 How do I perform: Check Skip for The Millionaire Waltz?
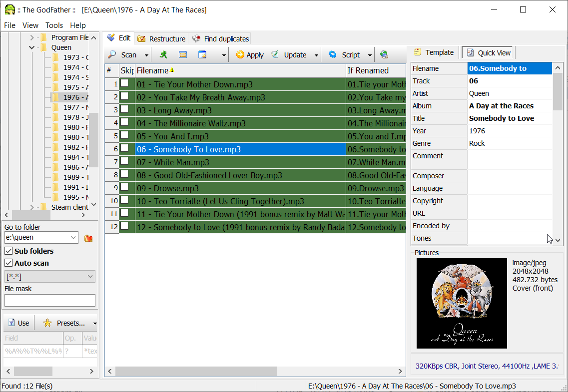pyautogui.click(x=124, y=122)
